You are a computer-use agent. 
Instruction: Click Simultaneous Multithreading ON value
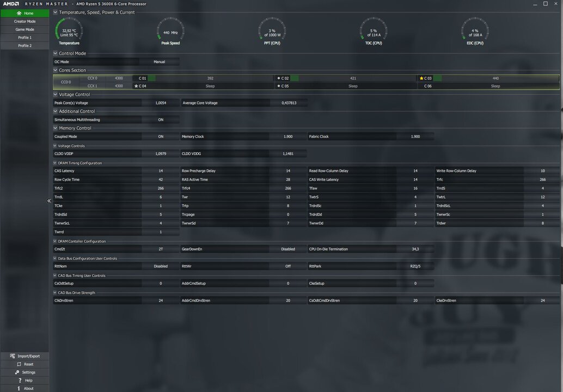click(x=161, y=120)
